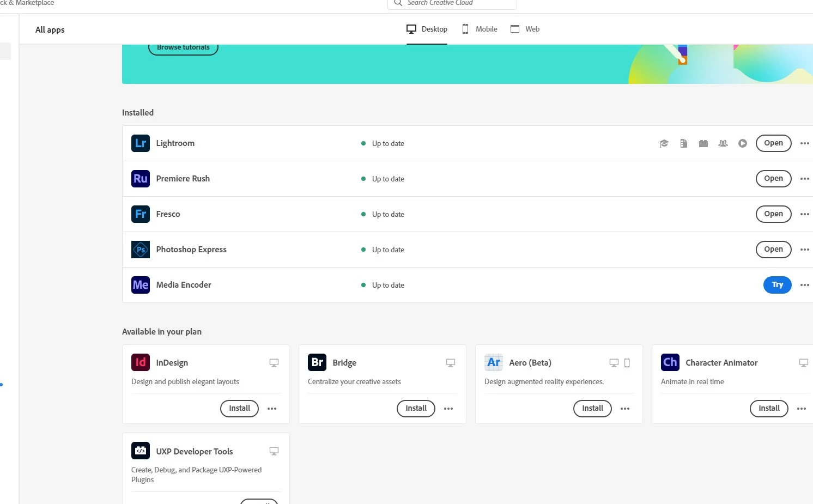Click the Premiere Rush app icon

141,179
